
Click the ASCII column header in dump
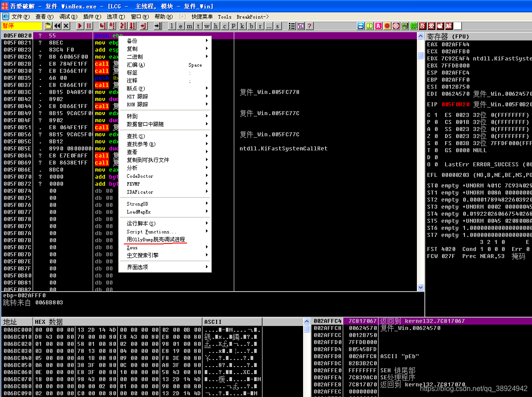[232, 322]
